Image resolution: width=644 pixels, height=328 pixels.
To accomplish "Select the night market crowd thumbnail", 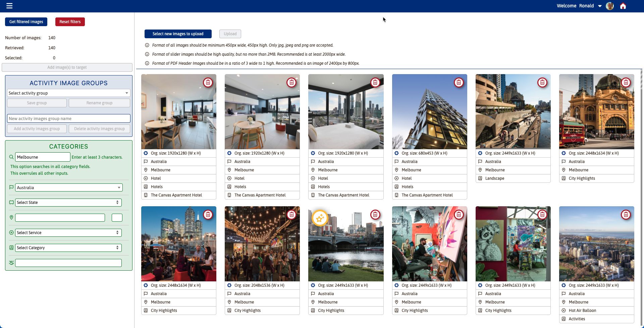I will pos(262,244).
